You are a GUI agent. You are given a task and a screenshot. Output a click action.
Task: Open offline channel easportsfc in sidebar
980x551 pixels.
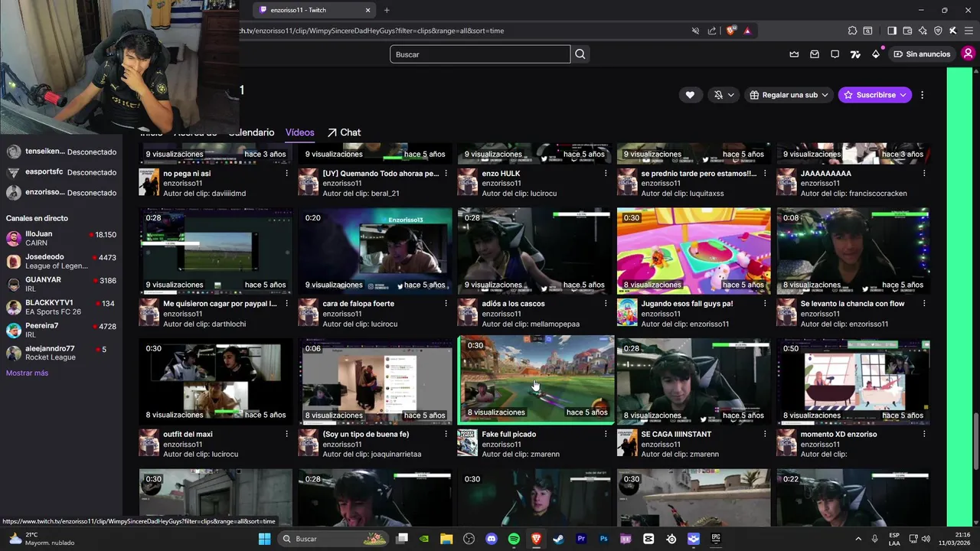pyautogui.click(x=61, y=172)
